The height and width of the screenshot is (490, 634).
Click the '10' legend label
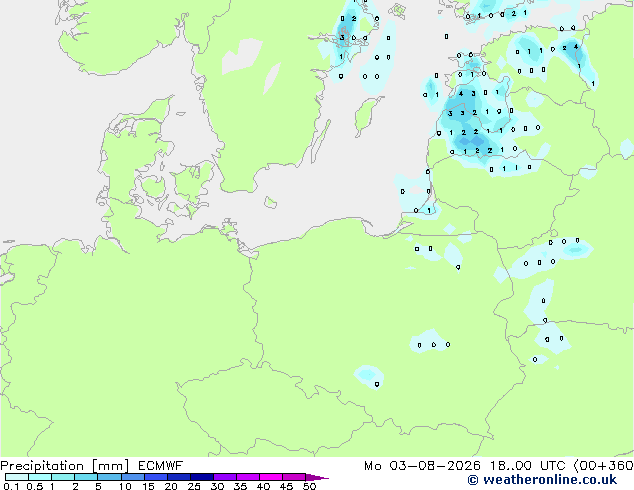coord(125,486)
